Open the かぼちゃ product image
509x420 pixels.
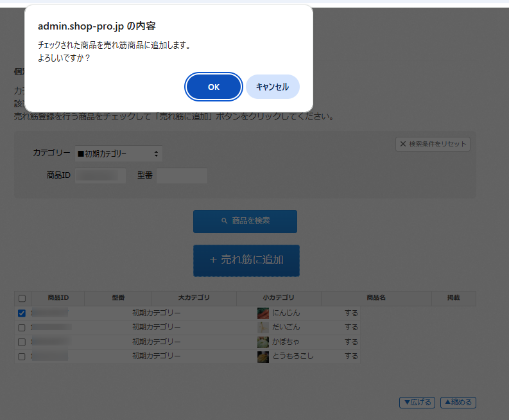pos(263,342)
